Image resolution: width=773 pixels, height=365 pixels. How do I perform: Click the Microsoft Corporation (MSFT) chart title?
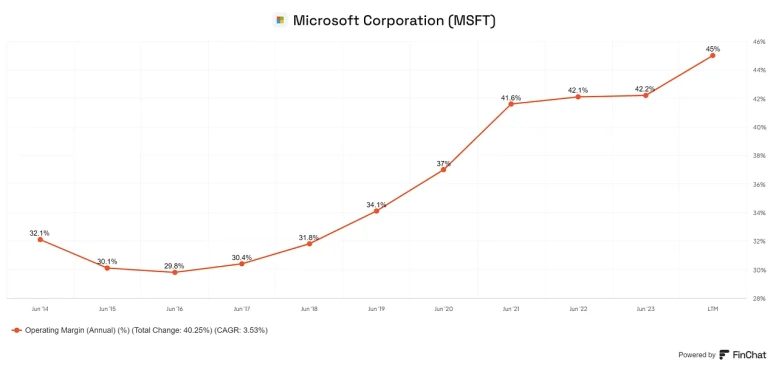(x=394, y=20)
